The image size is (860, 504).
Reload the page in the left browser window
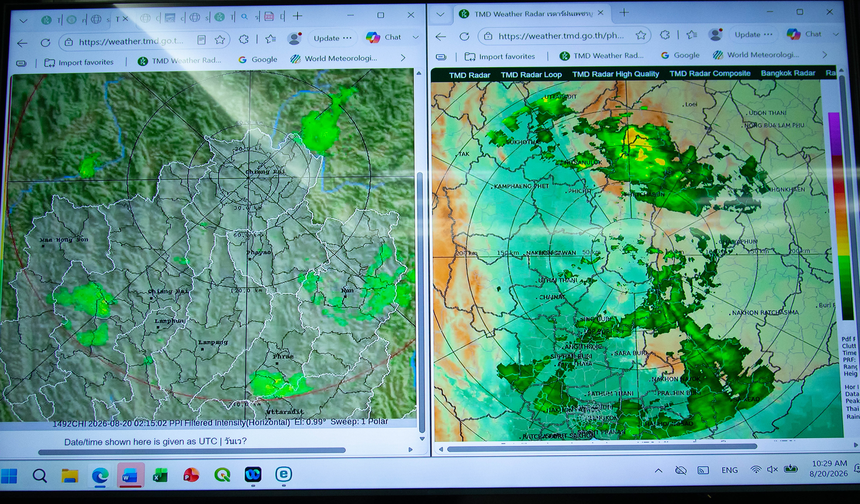45,43
